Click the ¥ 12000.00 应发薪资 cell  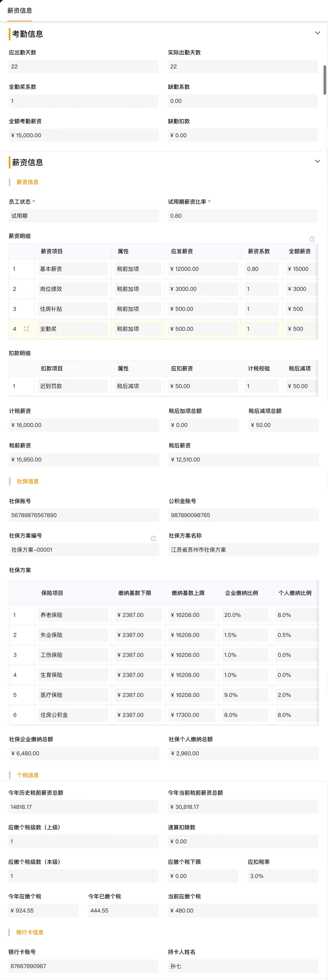coord(203,269)
